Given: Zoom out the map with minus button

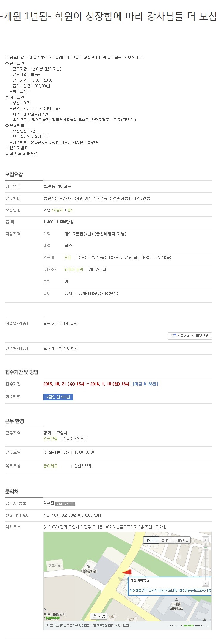Looking at the screenshot, I should pyautogui.click(x=206, y=583).
